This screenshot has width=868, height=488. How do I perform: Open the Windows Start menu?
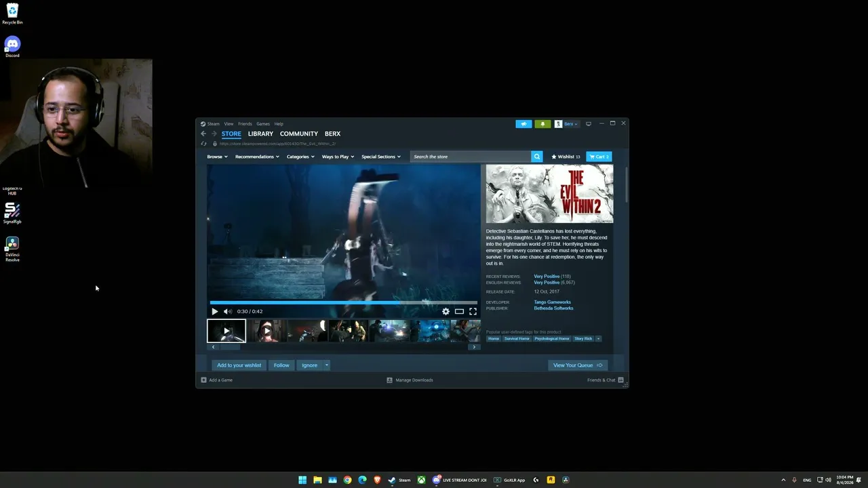tap(302, 480)
